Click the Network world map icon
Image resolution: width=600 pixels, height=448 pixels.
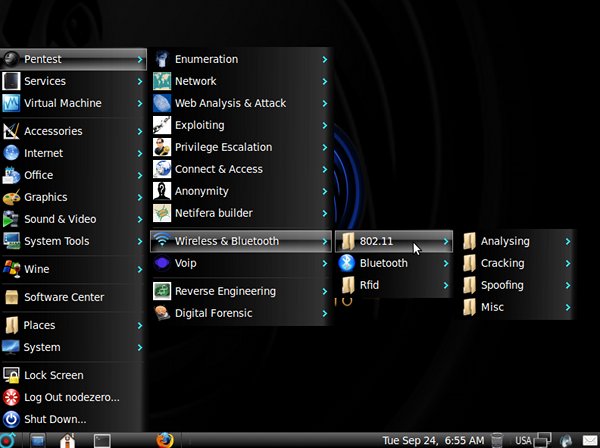(162, 81)
